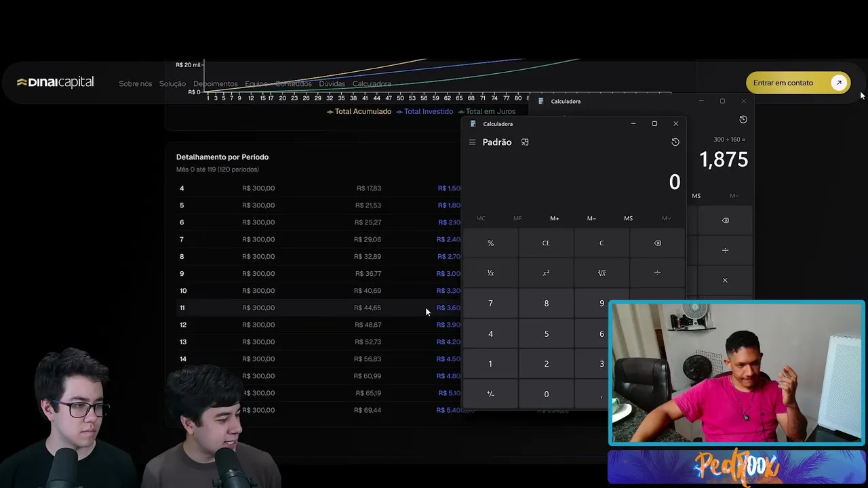Open the Dúvidas nav item
Screen dimensions: 868x488
click(x=332, y=84)
